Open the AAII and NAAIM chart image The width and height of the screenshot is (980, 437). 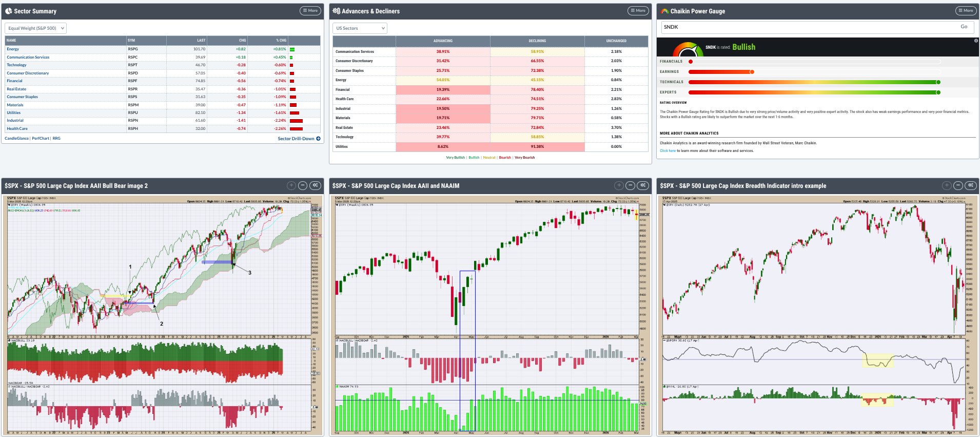(491, 315)
